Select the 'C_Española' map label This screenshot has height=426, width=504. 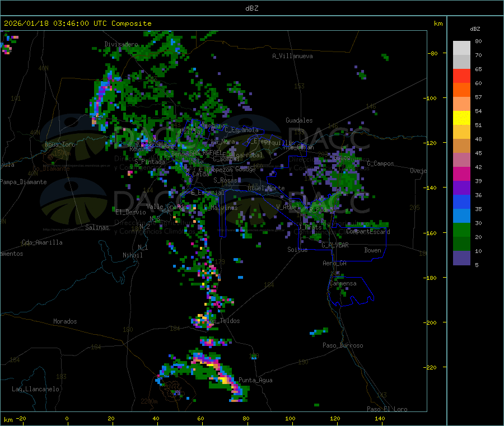[x=241, y=130]
